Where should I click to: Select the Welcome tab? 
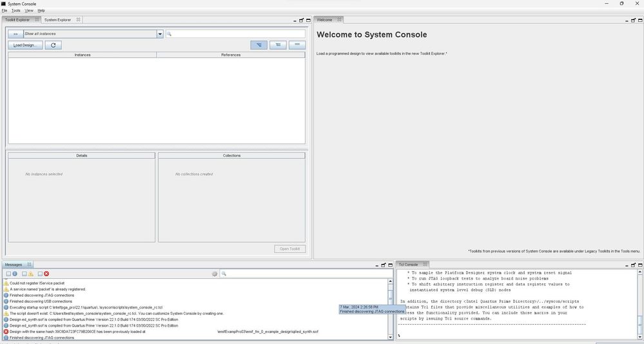pos(324,20)
